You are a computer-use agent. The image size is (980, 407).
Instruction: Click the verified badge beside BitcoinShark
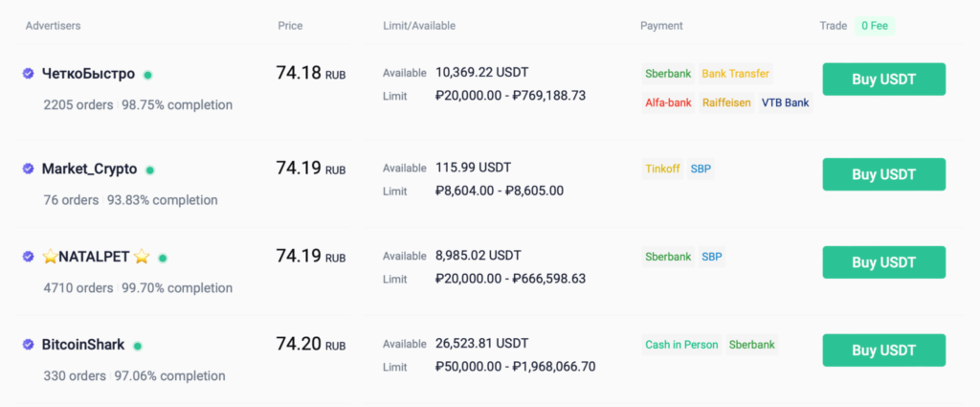tap(29, 345)
